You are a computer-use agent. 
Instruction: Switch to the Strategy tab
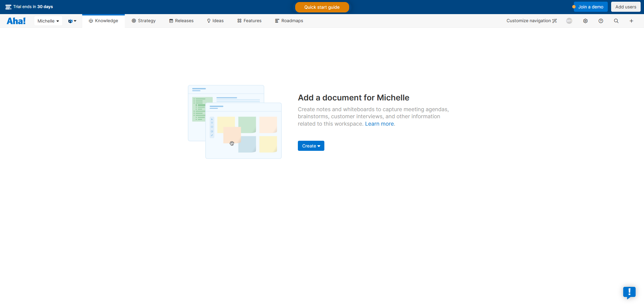coord(144,21)
